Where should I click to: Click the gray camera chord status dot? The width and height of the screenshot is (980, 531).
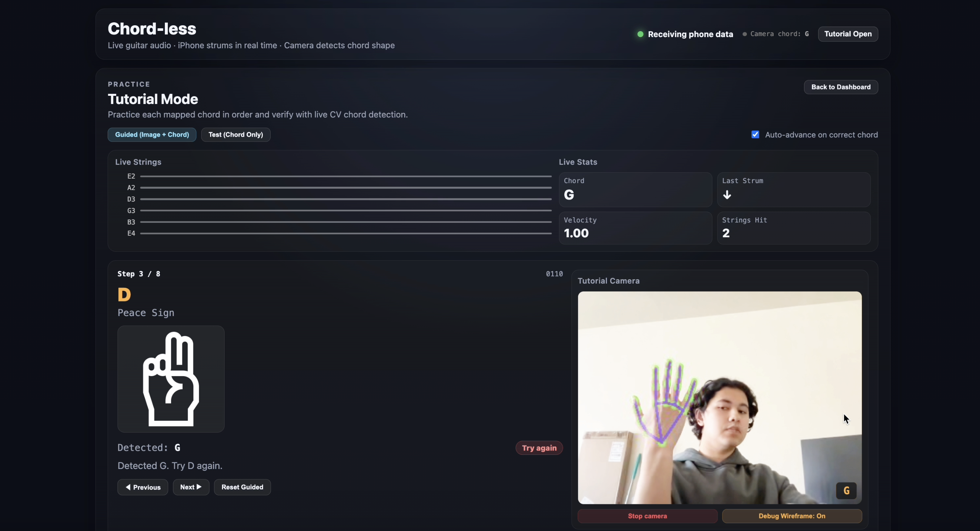[745, 34]
